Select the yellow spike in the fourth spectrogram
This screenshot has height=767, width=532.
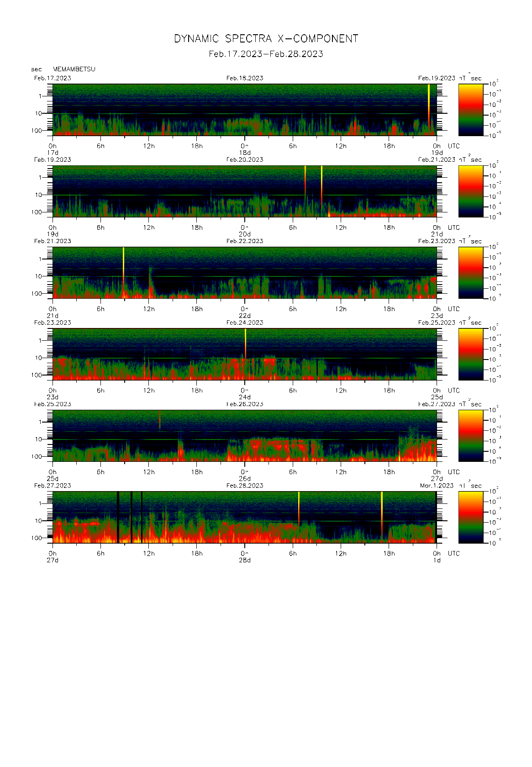point(245,340)
